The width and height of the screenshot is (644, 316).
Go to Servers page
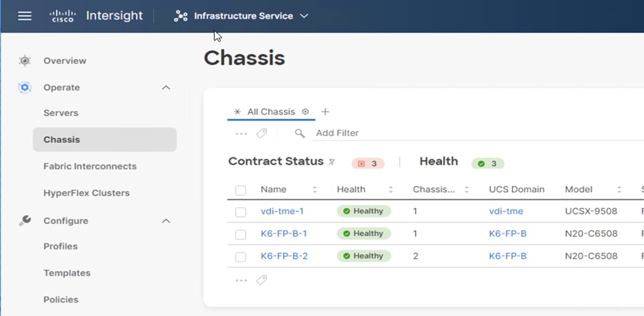61,113
